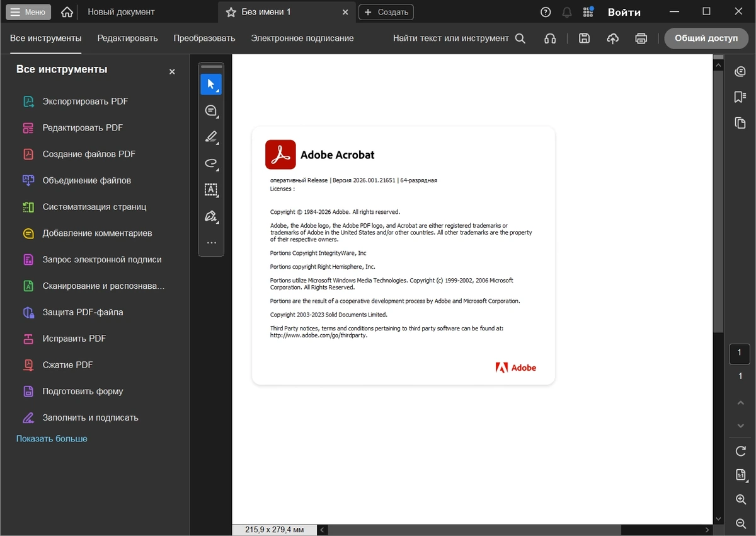Image resolution: width=756 pixels, height=536 pixels.
Task: Switch to the Новый документ tab
Action: 121,12
